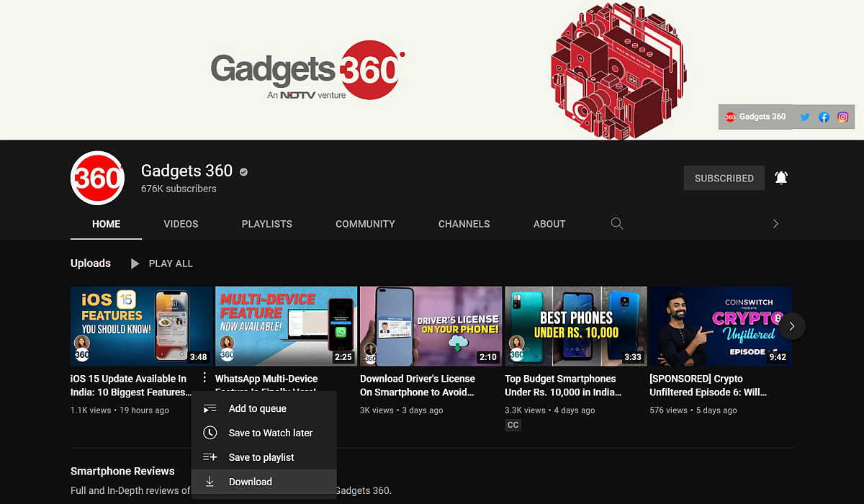Toggle the CC captions badge
Image resolution: width=864 pixels, height=504 pixels.
point(513,425)
